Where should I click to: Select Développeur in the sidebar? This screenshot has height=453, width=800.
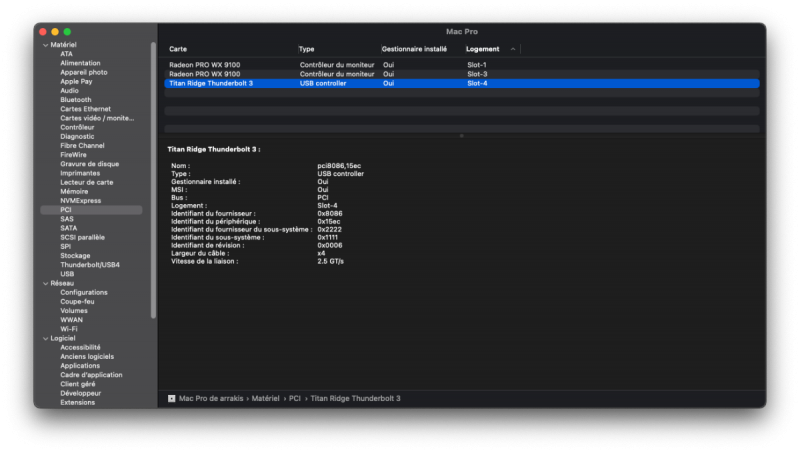tap(81, 394)
